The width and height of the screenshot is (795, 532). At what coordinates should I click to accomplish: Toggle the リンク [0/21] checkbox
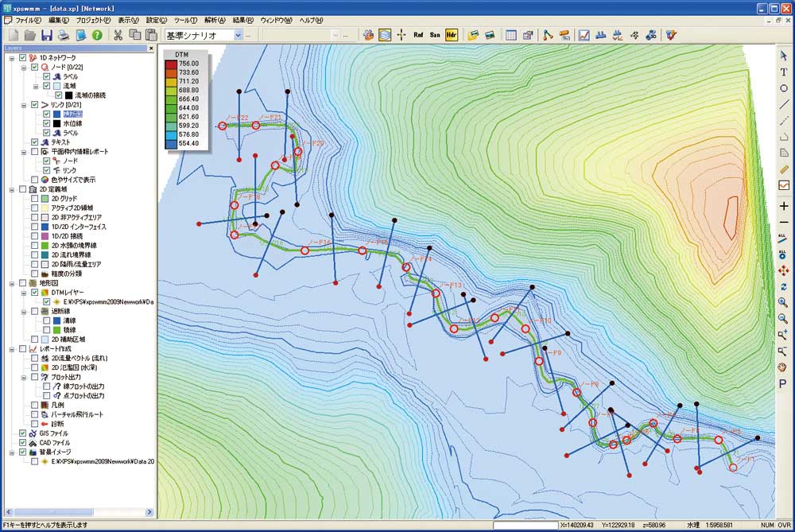[34, 104]
